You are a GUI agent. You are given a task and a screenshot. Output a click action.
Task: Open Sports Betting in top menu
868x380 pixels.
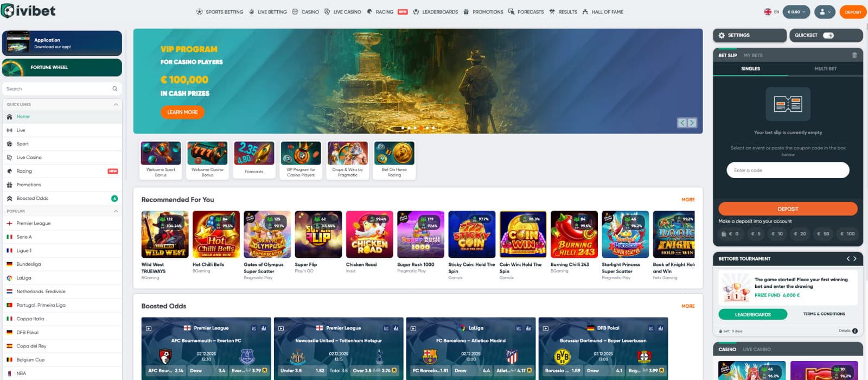[x=220, y=12]
